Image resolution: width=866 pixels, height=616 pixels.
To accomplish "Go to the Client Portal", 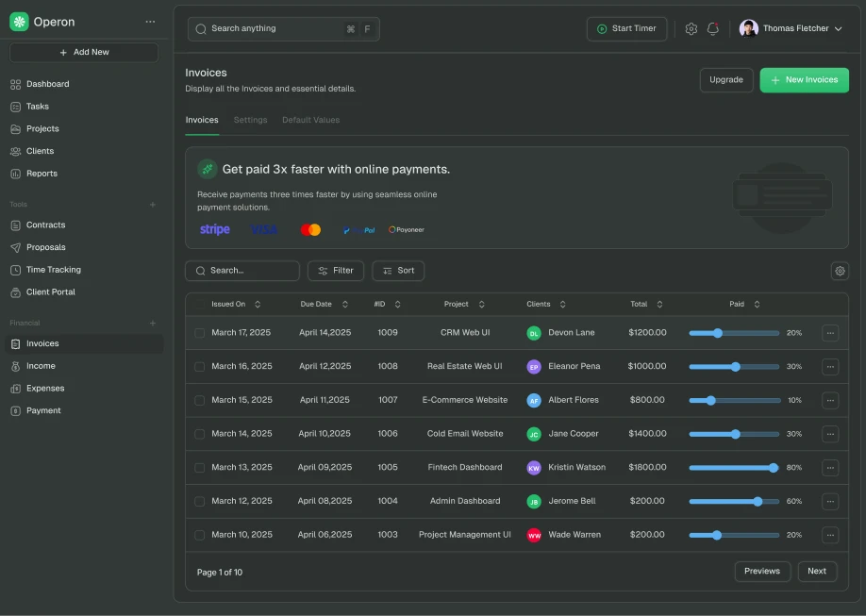I will point(48,291).
